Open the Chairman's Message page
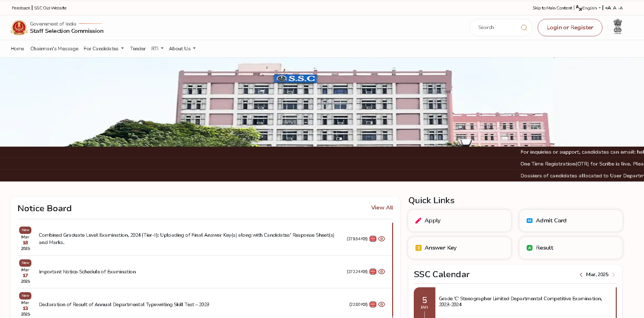Image resolution: width=644 pixels, height=318 pixels. tap(54, 49)
